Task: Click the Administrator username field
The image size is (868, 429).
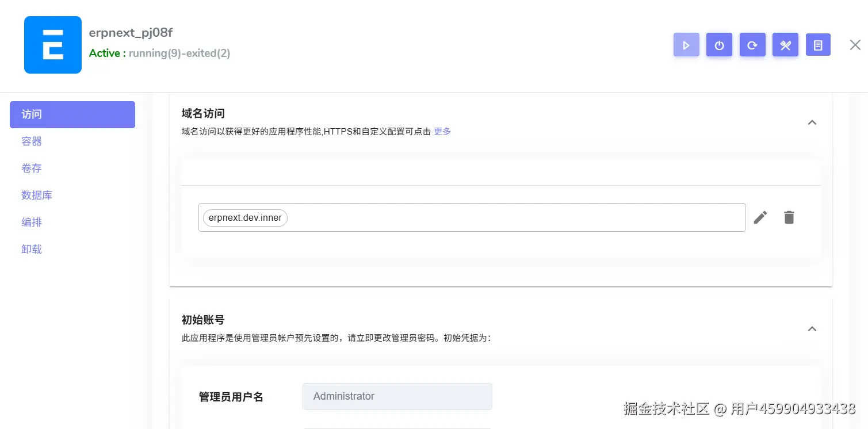Action: (x=397, y=396)
